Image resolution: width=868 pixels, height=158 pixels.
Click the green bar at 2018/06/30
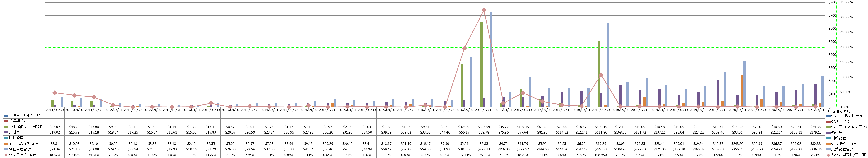(x=598, y=74)
